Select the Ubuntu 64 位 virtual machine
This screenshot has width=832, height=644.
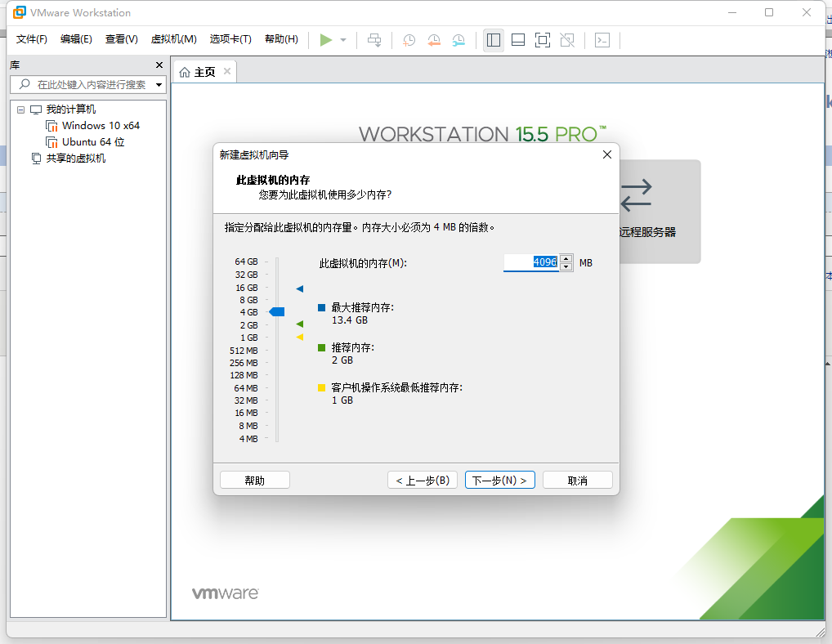point(93,142)
